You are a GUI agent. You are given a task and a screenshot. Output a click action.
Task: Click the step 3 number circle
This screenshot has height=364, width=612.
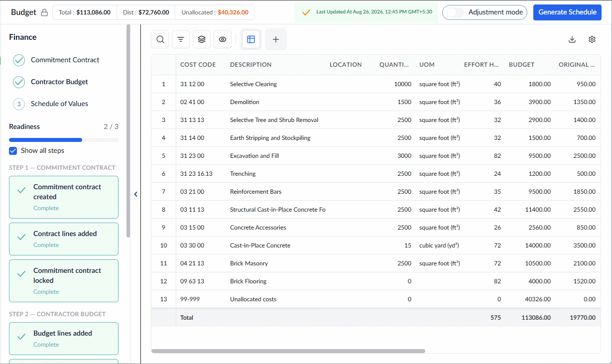pyautogui.click(x=19, y=104)
